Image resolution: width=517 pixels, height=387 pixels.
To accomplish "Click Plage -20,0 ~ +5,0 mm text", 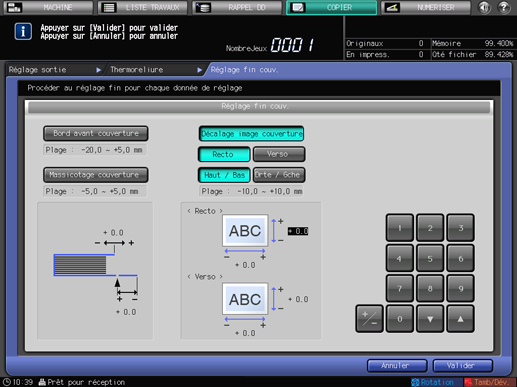I will click(x=95, y=150).
